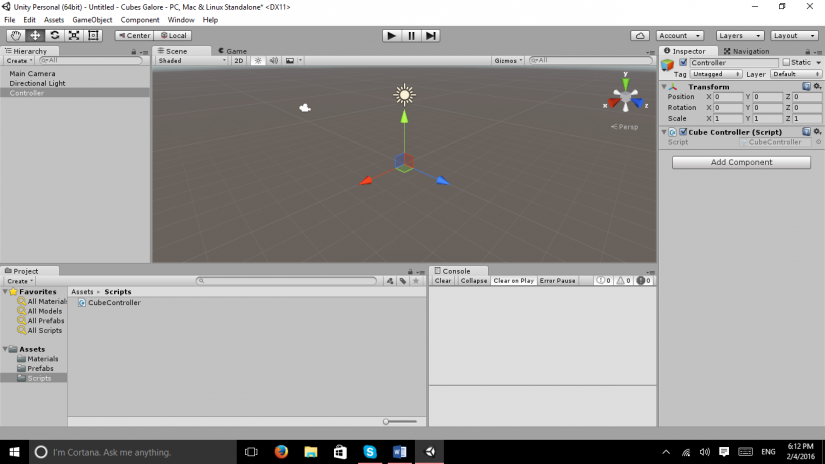The image size is (825, 464).
Task: Open the Layers dropdown
Action: (740, 35)
